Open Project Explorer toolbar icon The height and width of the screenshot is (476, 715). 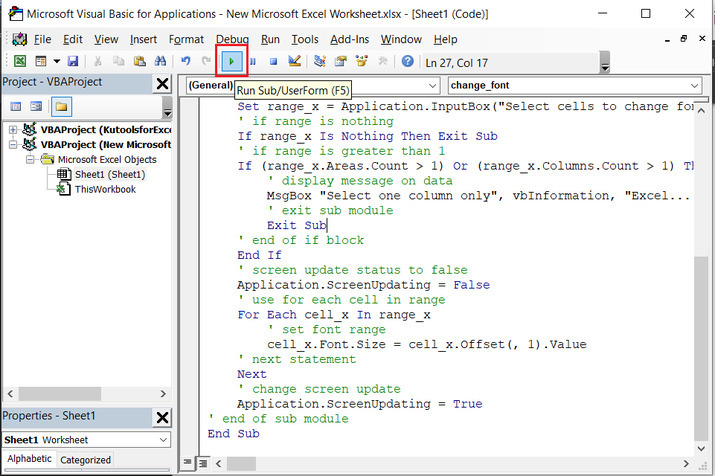pyautogui.click(x=320, y=61)
